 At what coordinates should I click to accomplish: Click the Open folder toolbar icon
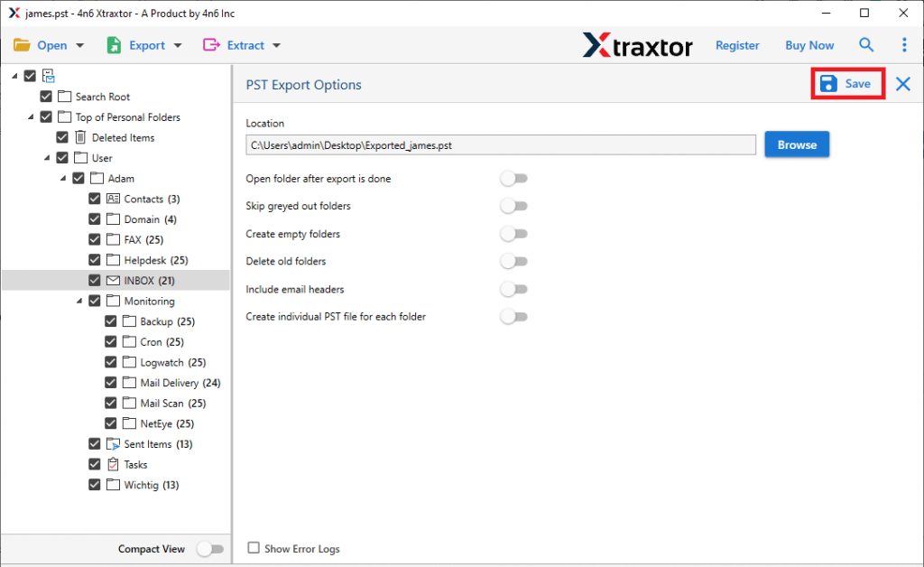[x=23, y=45]
